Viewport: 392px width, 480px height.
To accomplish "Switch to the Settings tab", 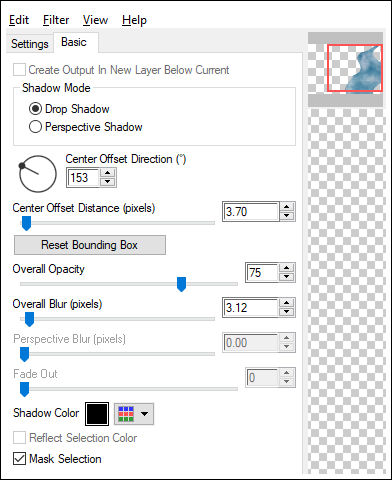I will [x=30, y=44].
